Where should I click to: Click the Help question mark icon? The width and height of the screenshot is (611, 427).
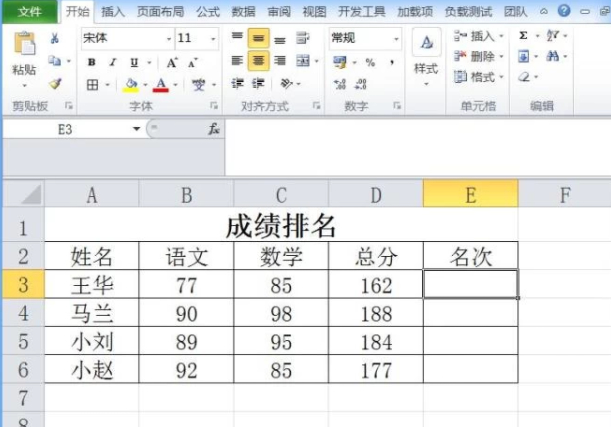564,11
